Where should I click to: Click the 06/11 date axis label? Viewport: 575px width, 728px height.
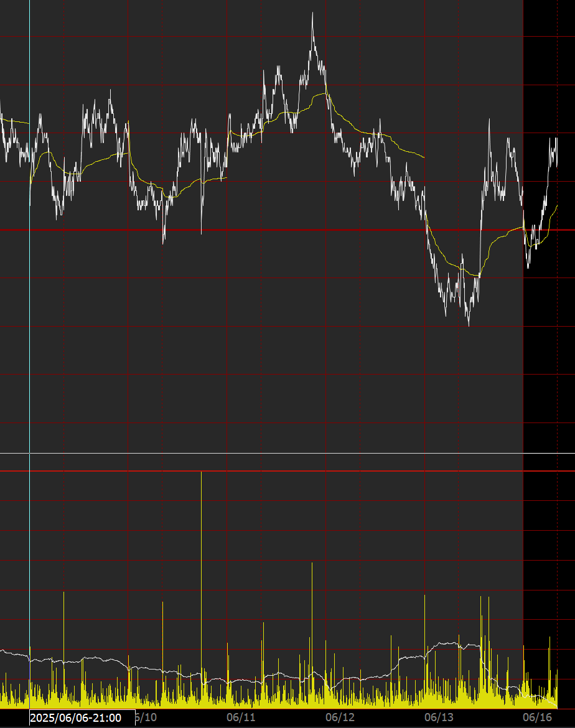(x=241, y=717)
